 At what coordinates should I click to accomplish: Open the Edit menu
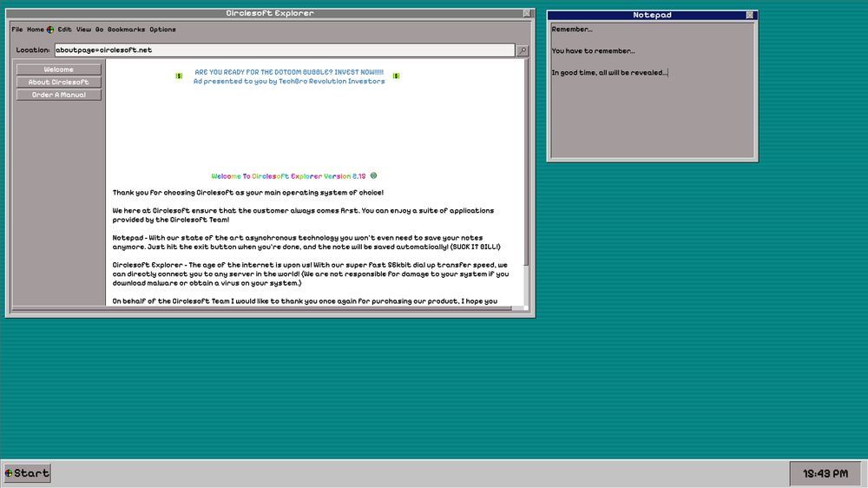pos(65,30)
